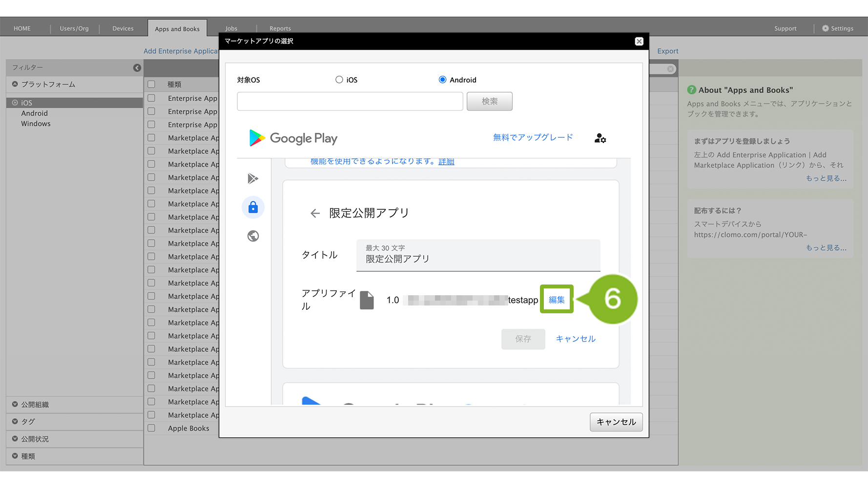Switch to the Users/Org tab
Screen dimensions: 868x488
click(74, 28)
